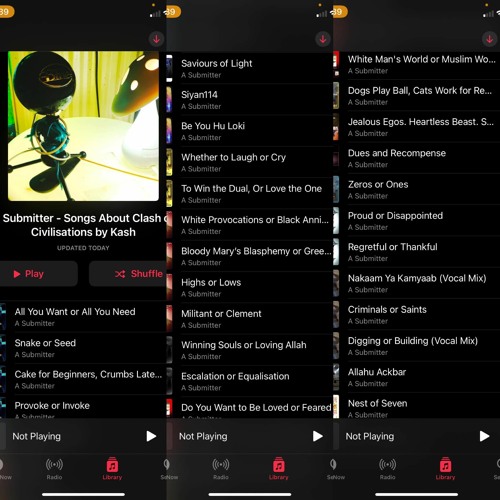The height and width of the screenshot is (500, 500).
Task: Tap Not Playing bar below Do You Want to Be Loved
Action: click(x=250, y=436)
